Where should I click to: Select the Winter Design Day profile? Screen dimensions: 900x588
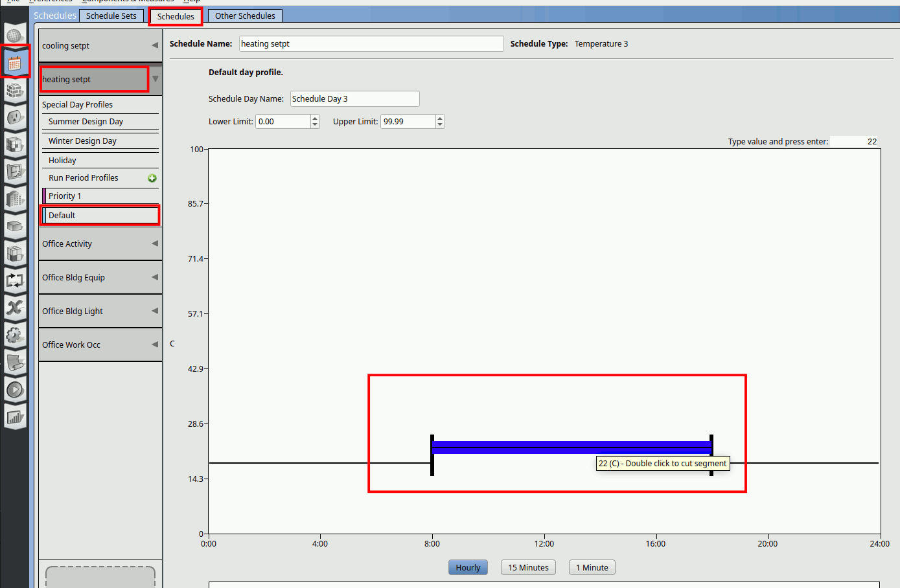tap(82, 141)
